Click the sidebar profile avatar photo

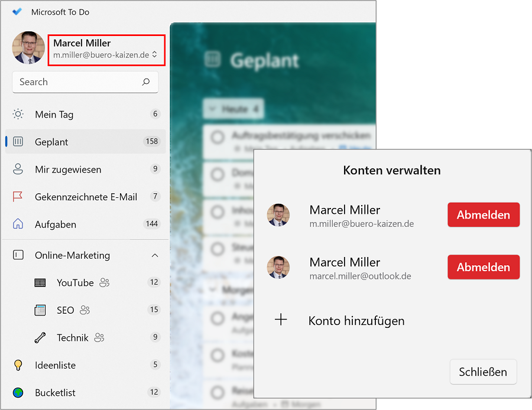tap(28, 48)
